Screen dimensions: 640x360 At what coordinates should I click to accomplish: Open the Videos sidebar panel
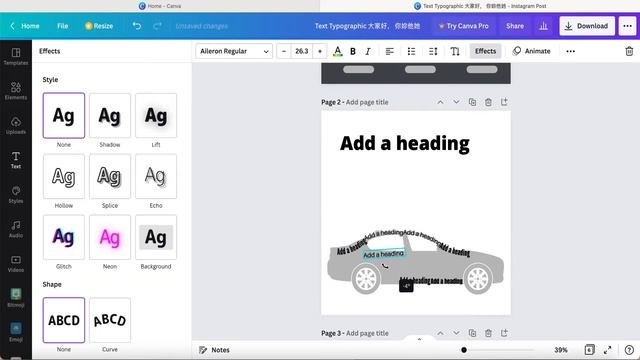(16, 264)
